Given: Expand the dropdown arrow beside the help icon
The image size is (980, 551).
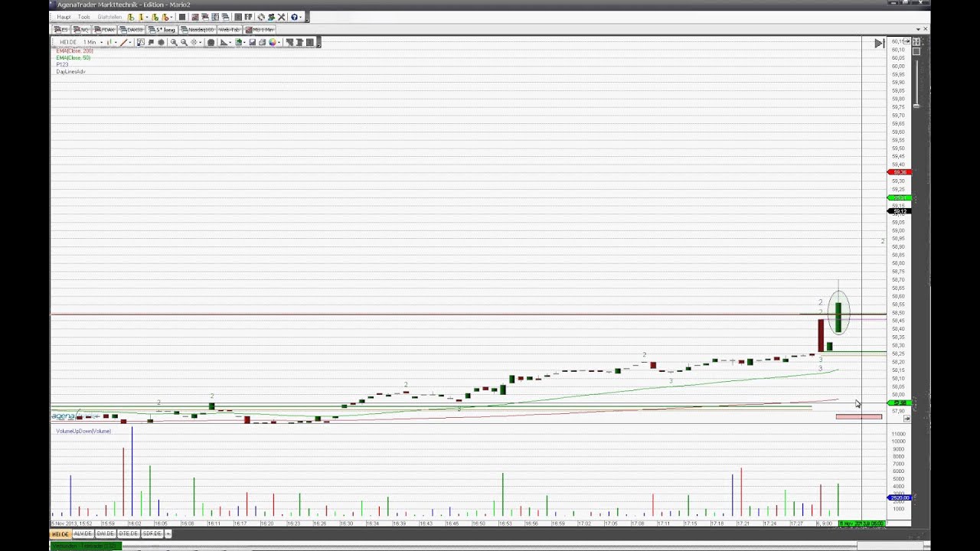Looking at the screenshot, I should (x=301, y=17).
